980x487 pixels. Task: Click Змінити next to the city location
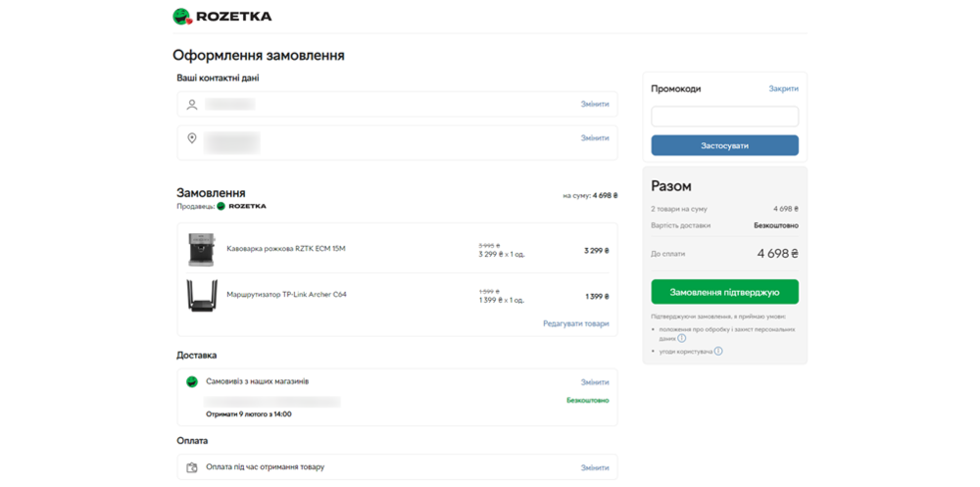[x=594, y=138]
